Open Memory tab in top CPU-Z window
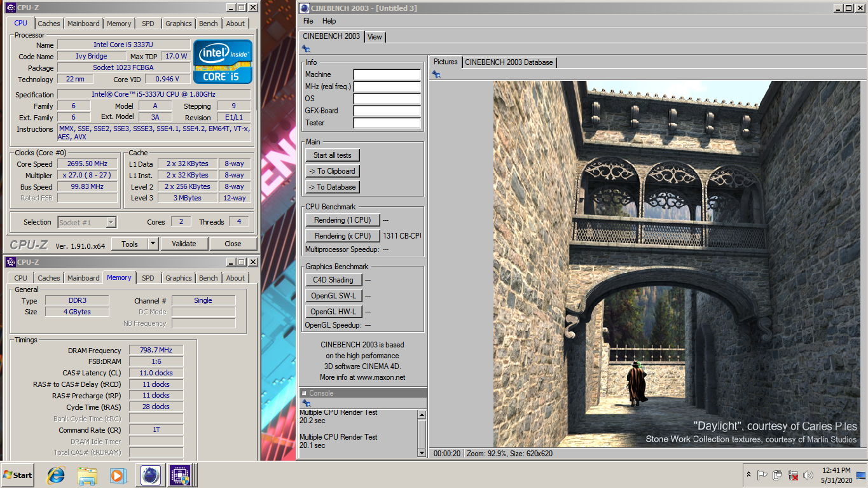868x488 pixels. (x=119, y=24)
